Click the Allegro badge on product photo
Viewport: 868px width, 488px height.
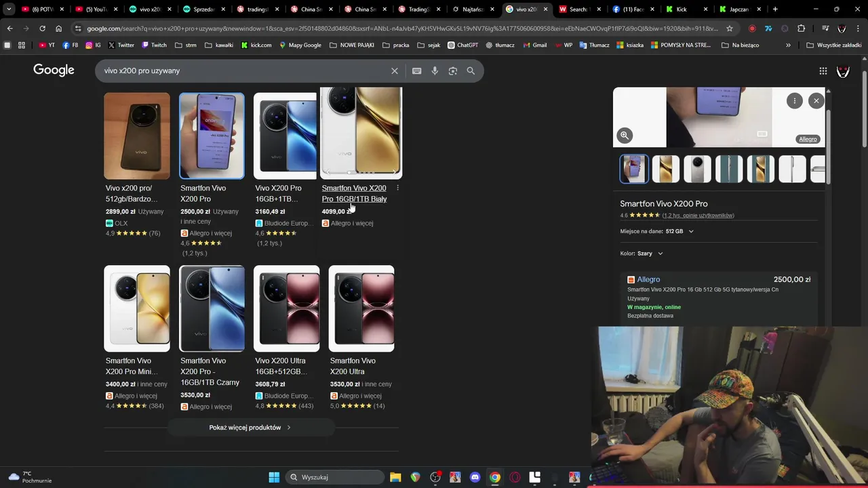[x=808, y=139]
